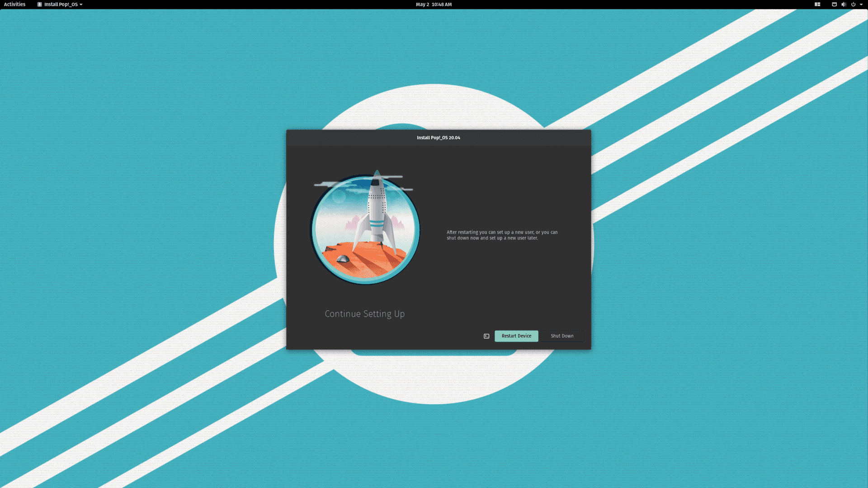The width and height of the screenshot is (868, 488).
Task: Open the date and time calendar dropdown
Action: 434,5
